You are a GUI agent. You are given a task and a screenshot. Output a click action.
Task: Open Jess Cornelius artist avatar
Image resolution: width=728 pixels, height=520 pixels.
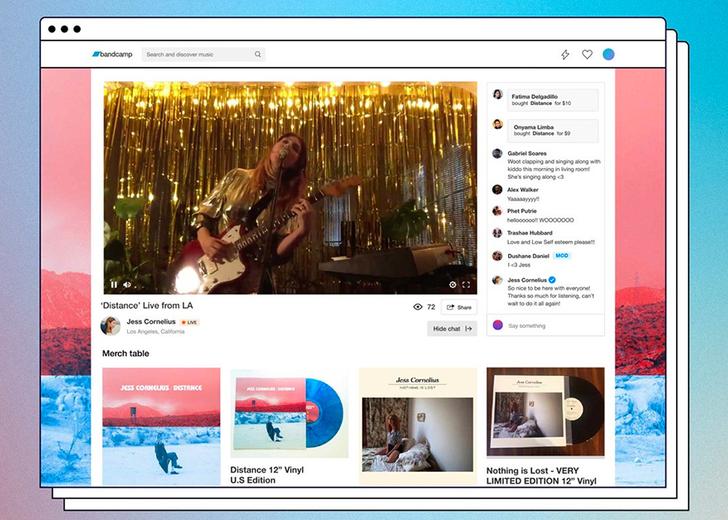110,325
